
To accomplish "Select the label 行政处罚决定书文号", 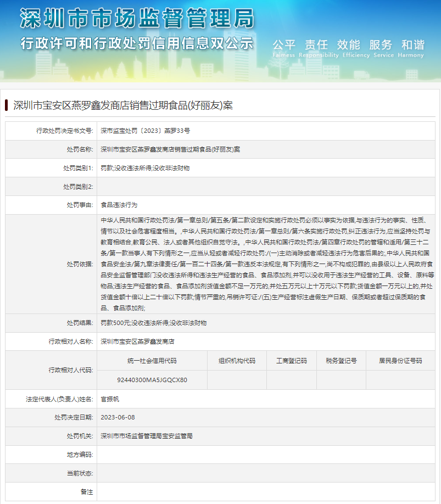I will (65, 131).
